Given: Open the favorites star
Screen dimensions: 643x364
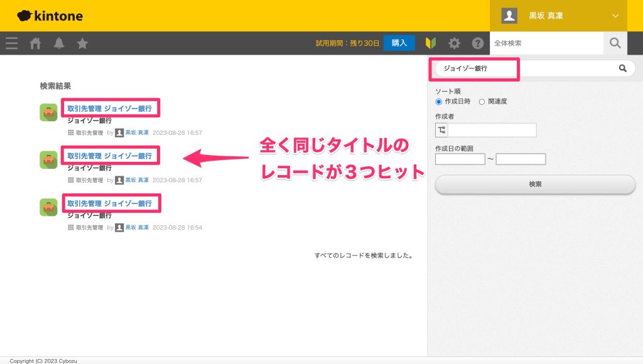Looking at the screenshot, I should click(82, 43).
